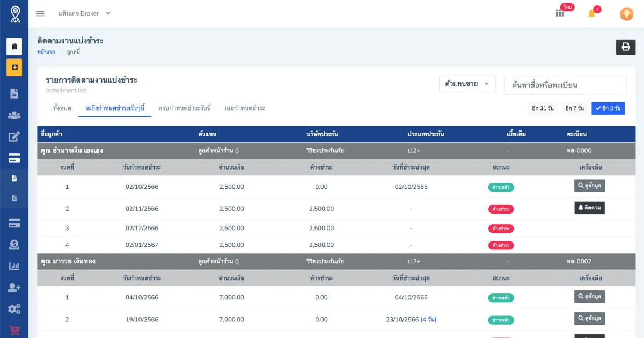This screenshot has height=338, width=644.
Task: Toggle the 'อีก 31 วัน' filter
Action: (x=543, y=108)
